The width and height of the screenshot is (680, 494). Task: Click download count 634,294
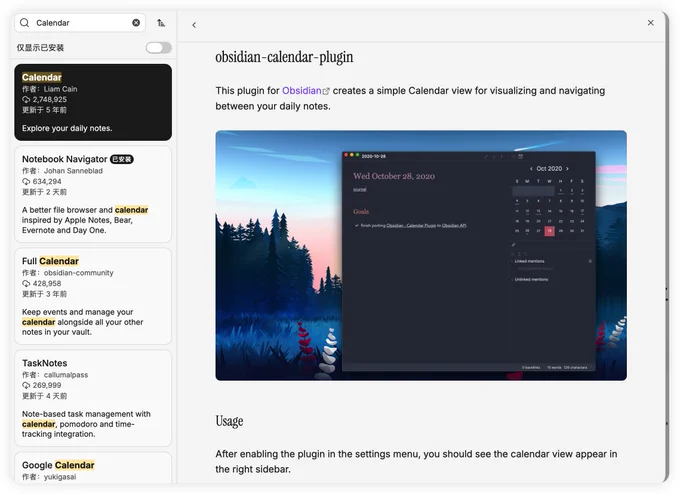tap(47, 181)
